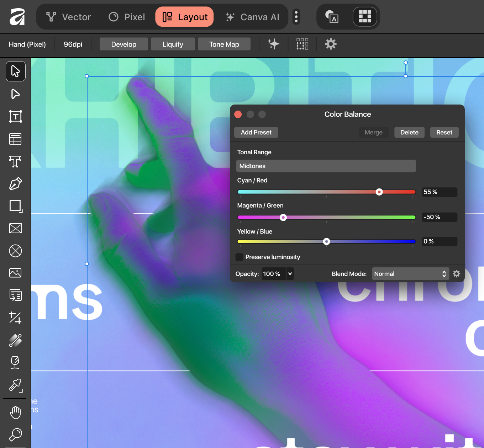Select the Node tool
The image size is (484, 448).
(x=16, y=94)
